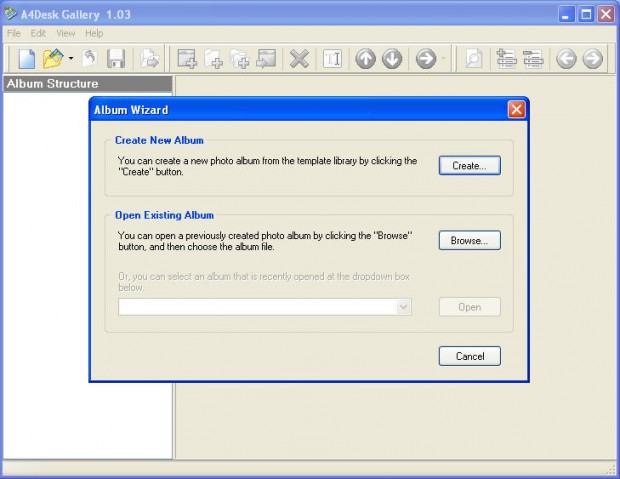
Task: Click the Create New Album heading text
Action: point(159,140)
